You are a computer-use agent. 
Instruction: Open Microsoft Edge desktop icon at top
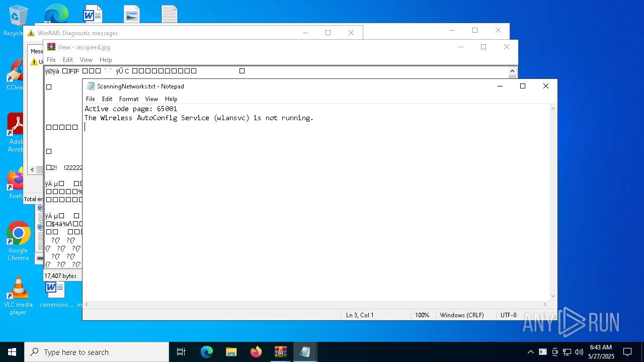56,14
